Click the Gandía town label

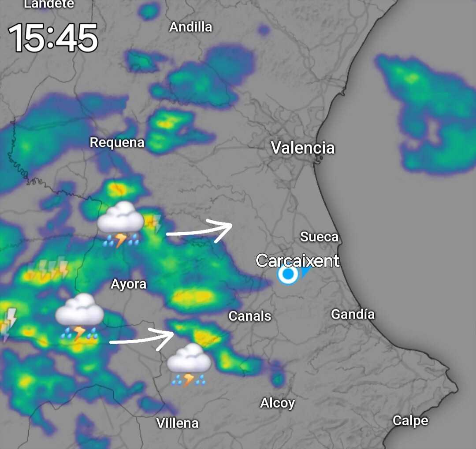353,314
